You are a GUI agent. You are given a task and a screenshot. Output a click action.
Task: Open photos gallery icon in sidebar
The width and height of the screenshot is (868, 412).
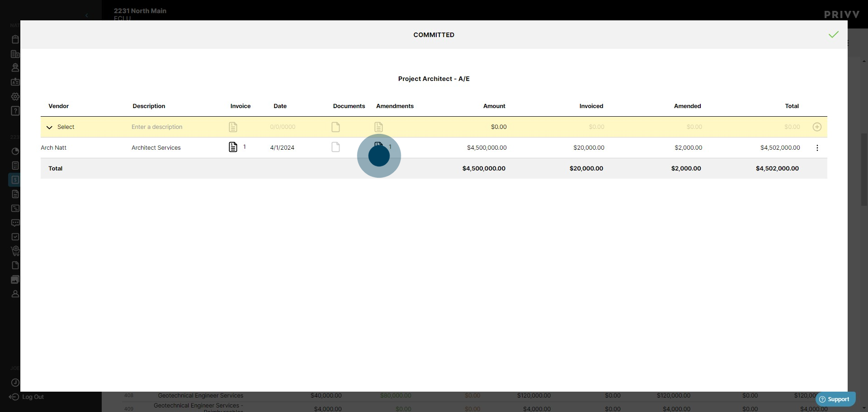(x=15, y=280)
